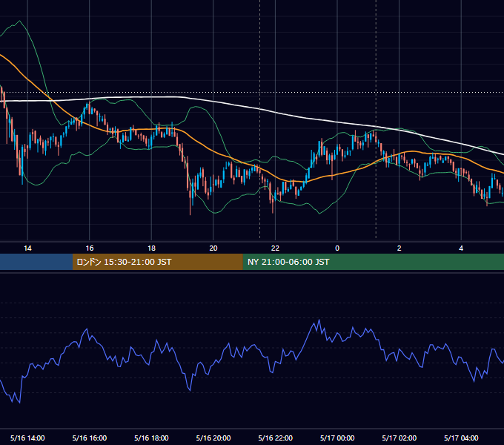This screenshot has height=445, width=504.
Task: Click the 5/16 14:00 timestamp label
Action: point(27,438)
